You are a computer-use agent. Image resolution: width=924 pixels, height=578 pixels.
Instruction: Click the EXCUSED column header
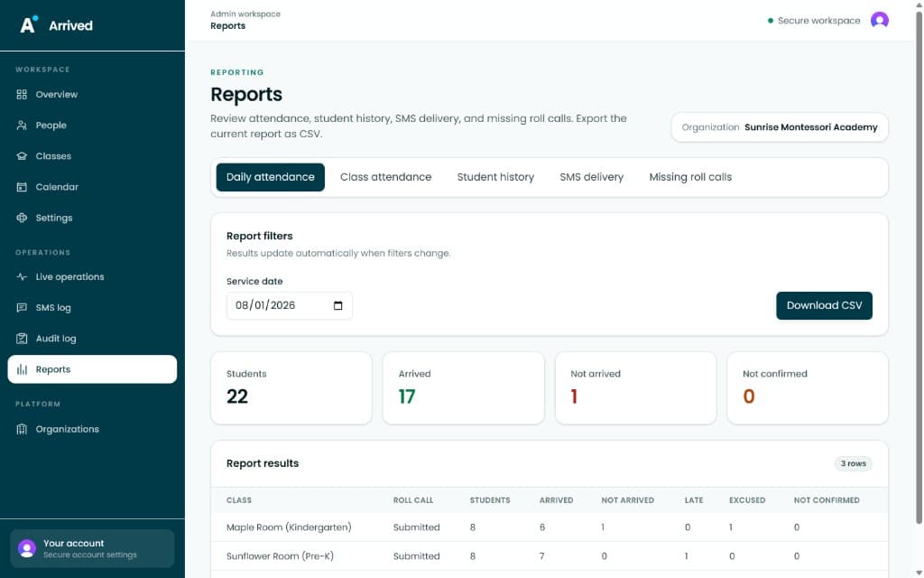747,500
